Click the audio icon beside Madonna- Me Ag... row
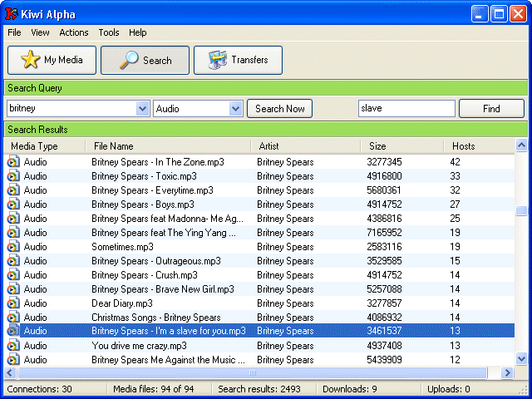The width and height of the screenshot is (532, 399). point(13,219)
